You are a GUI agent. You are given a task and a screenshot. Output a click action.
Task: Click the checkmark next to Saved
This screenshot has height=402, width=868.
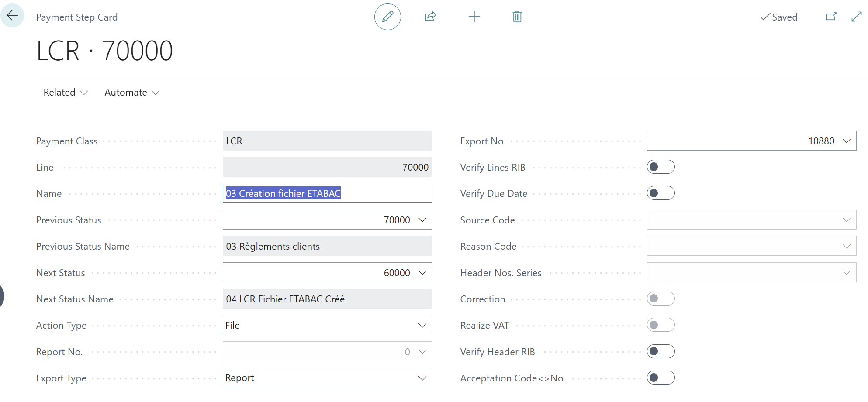tap(764, 17)
